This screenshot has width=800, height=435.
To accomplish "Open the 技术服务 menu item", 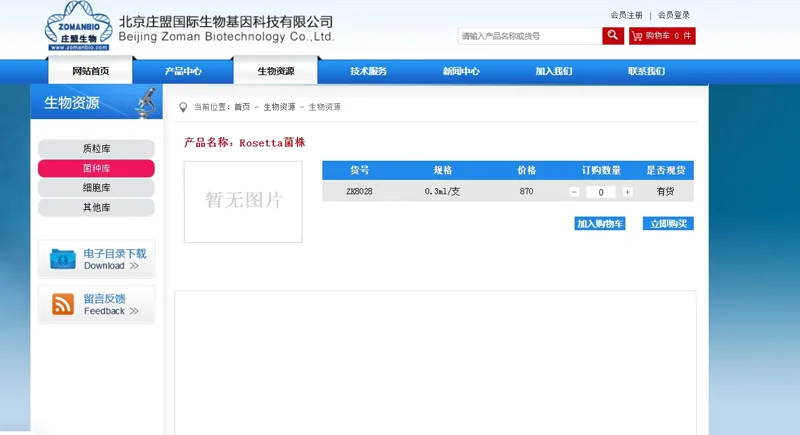I will (368, 71).
